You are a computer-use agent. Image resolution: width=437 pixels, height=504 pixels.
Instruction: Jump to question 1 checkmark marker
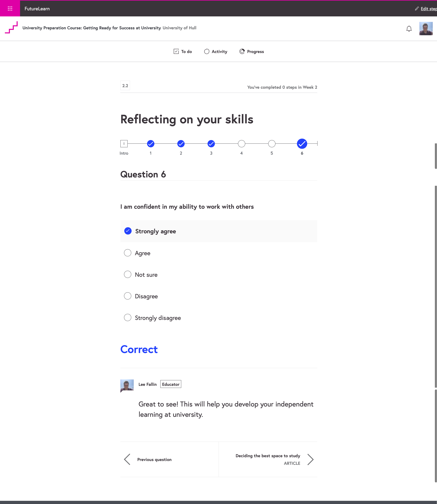pyautogui.click(x=151, y=144)
